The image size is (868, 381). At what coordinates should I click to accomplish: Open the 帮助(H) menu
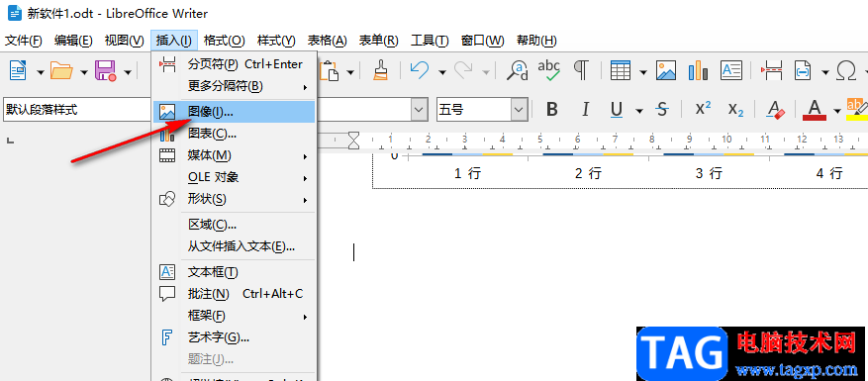pyautogui.click(x=535, y=41)
